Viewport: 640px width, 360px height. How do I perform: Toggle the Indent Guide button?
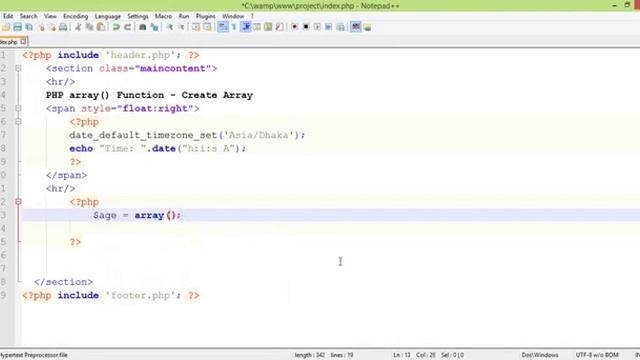coord(246,27)
